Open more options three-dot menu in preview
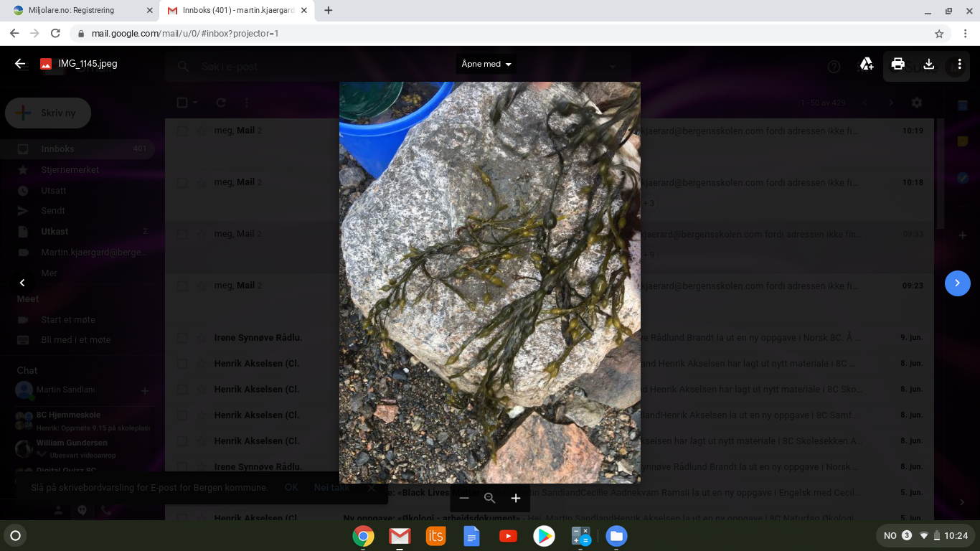 959,65
